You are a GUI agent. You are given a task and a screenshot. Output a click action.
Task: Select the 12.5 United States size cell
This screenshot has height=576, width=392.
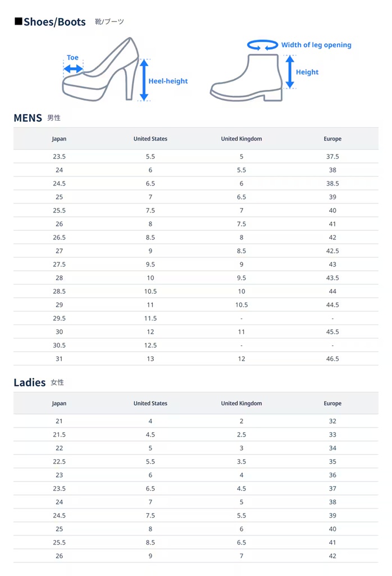150,345
